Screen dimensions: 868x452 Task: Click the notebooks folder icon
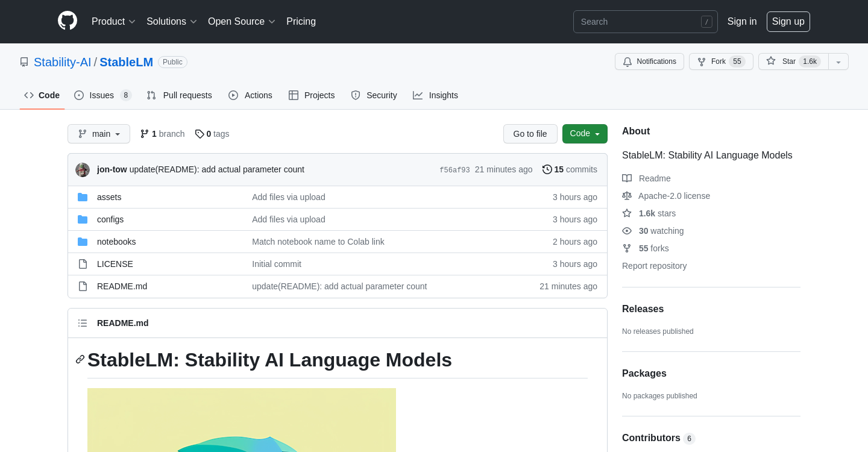83,242
